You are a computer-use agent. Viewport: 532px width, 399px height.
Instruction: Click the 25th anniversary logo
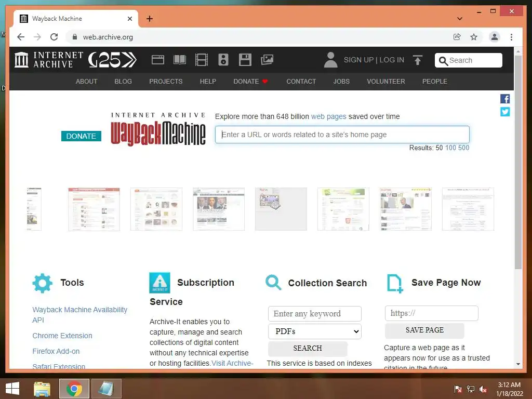[x=112, y=60]
